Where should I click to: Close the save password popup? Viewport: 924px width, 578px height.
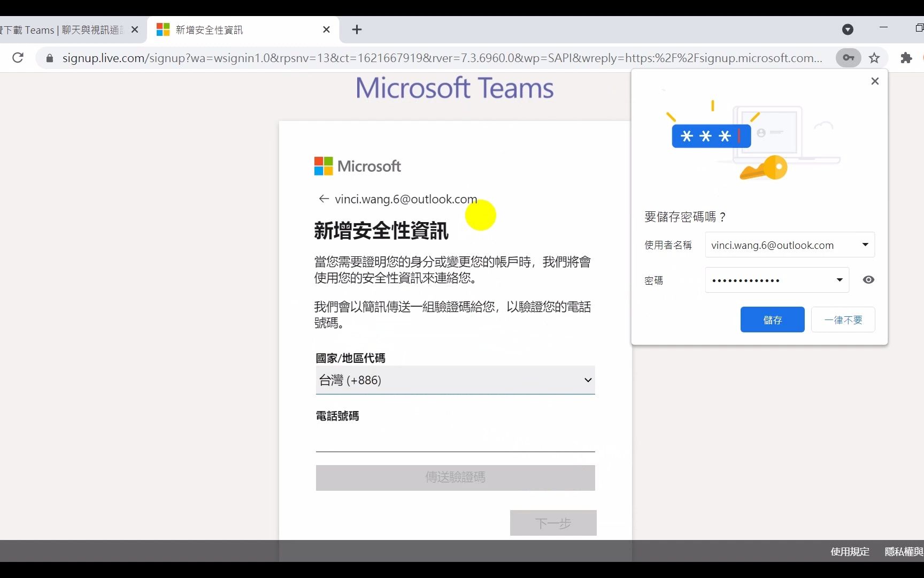[875, 81]
